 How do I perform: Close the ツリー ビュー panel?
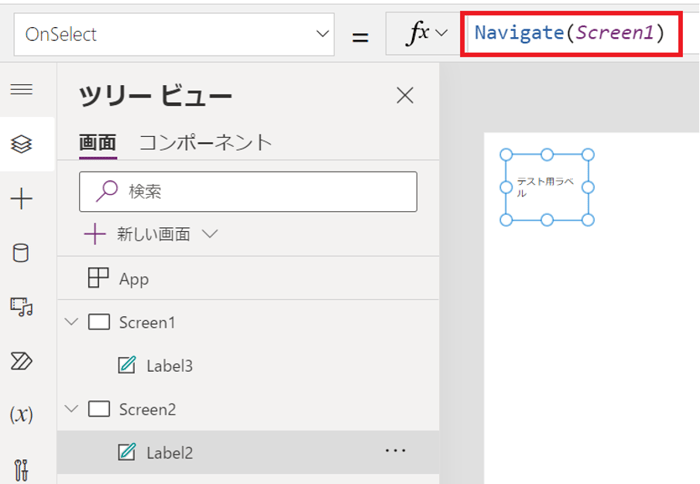coord(405,96)
